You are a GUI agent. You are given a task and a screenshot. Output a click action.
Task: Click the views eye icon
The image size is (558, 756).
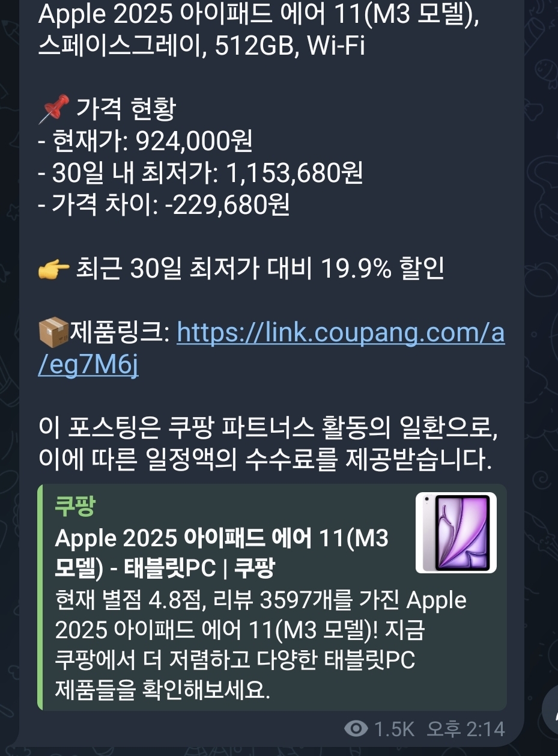357,729
